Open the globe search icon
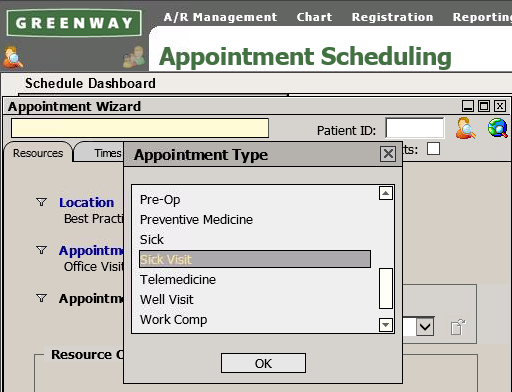 tap(498, 128)
